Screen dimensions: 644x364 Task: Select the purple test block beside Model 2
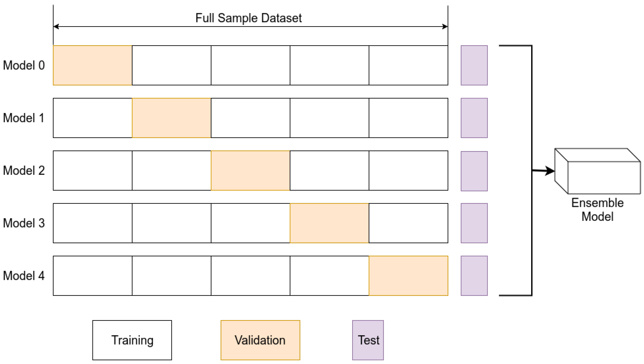[474, 171]
